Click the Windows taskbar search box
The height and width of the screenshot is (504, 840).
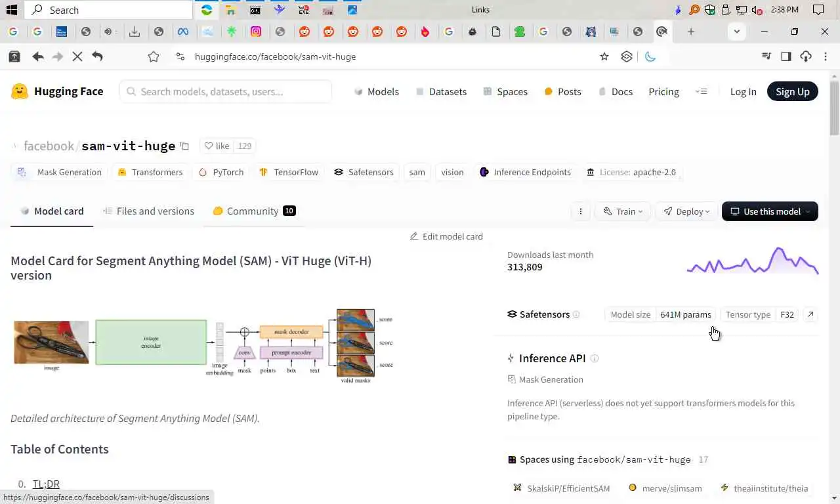click(108, 10)
